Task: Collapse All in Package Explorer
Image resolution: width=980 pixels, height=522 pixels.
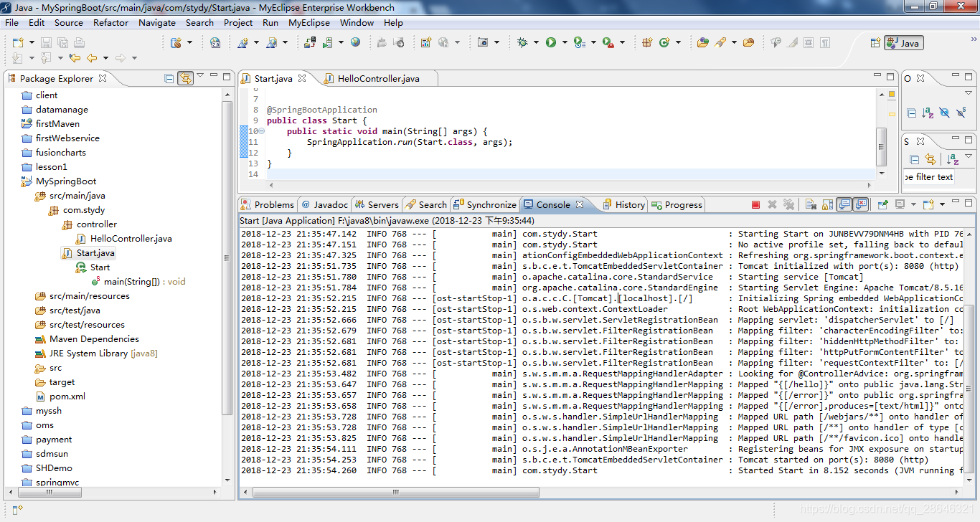Action: point(169,78)
